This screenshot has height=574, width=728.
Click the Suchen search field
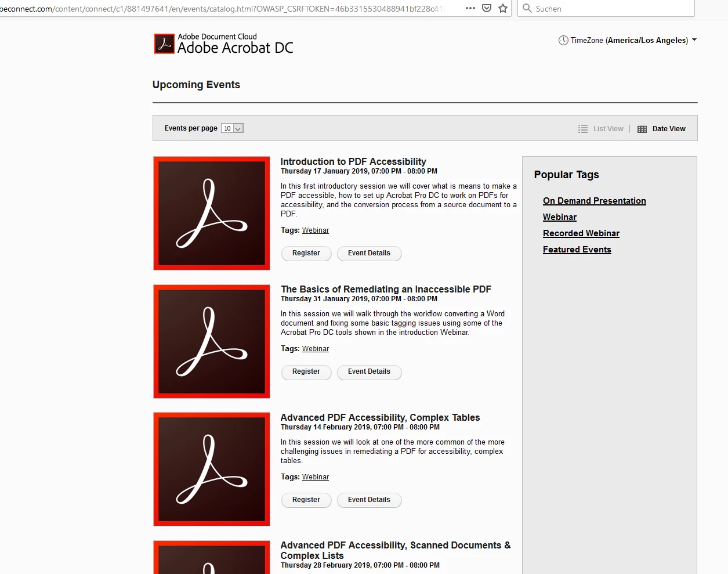(x=606, y=8)
